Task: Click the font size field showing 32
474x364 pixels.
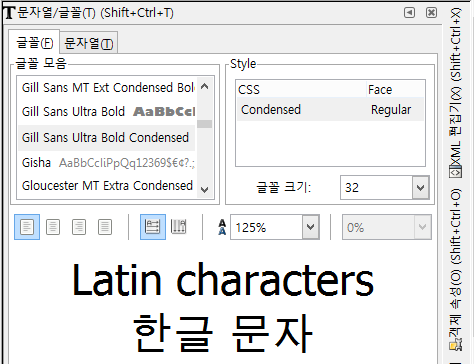Action: click(x=376, y=188)
